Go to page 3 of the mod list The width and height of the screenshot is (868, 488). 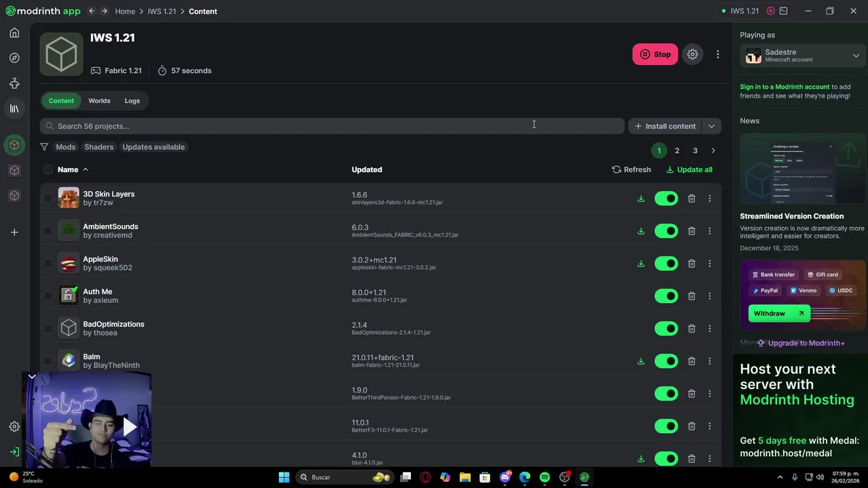[x=695, y=150]
